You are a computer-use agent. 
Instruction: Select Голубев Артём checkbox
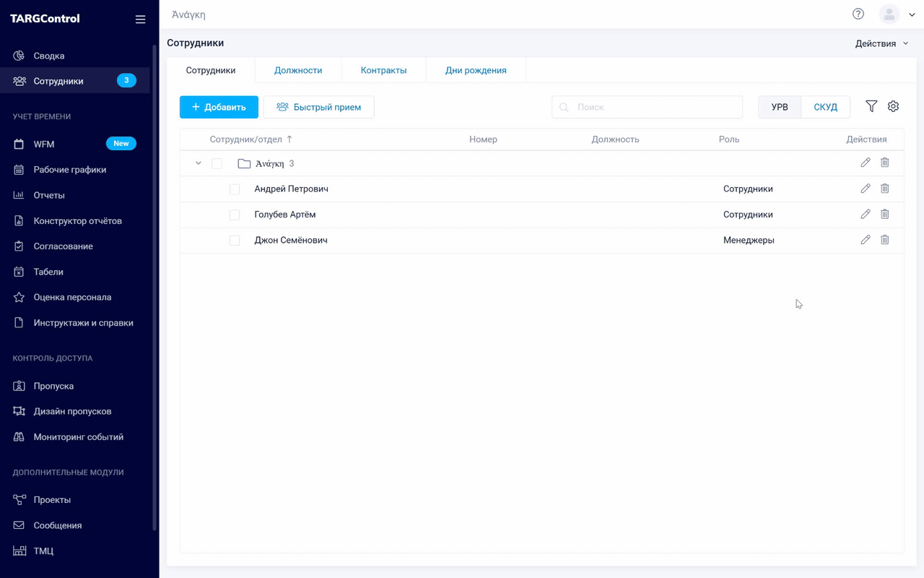[235, 215]
